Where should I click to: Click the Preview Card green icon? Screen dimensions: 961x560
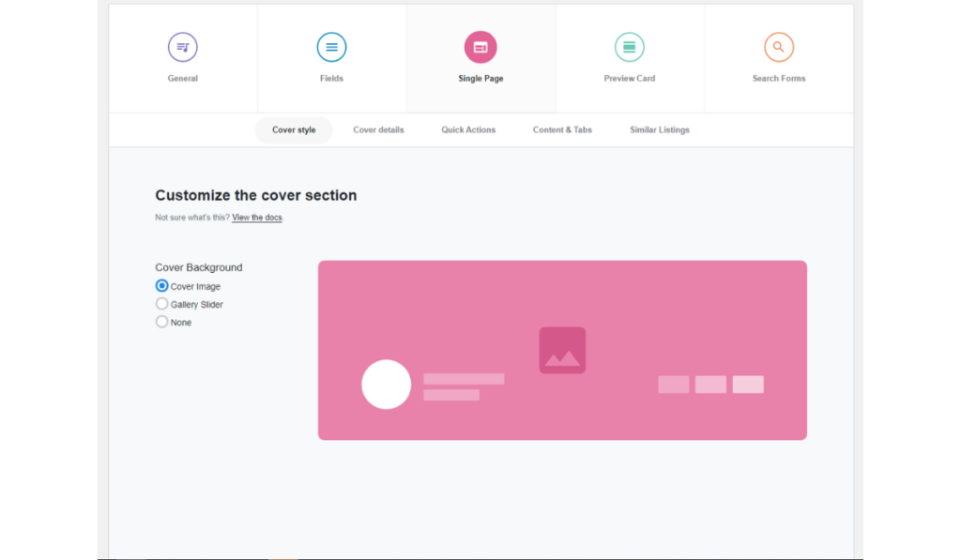coord(630,47)
